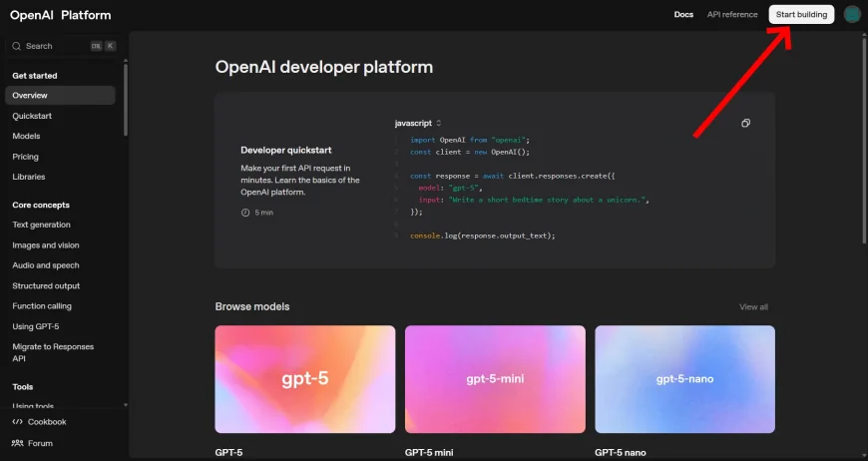Viewport: 868px width, 461px height.
Task: Go to Function calling page
Action: point(42,306)
